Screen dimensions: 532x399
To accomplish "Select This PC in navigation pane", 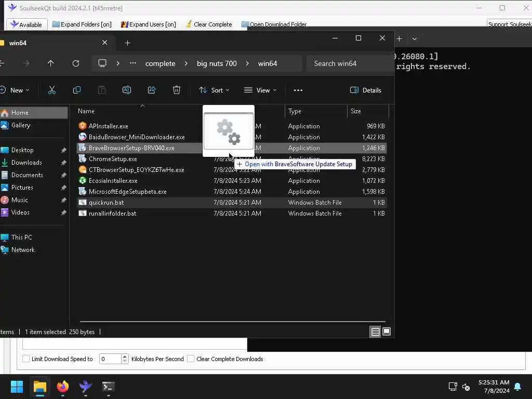I will [34, 237].
